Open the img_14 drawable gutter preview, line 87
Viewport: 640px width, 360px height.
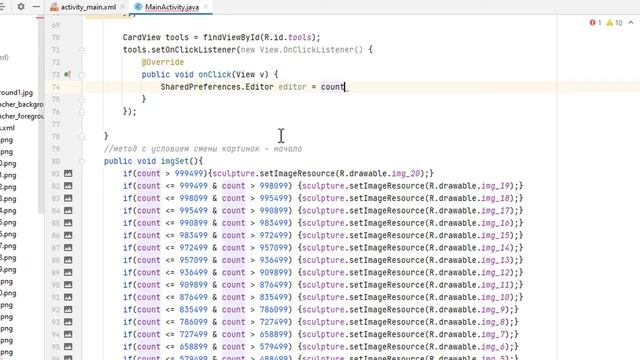click(x=68, y=248)
